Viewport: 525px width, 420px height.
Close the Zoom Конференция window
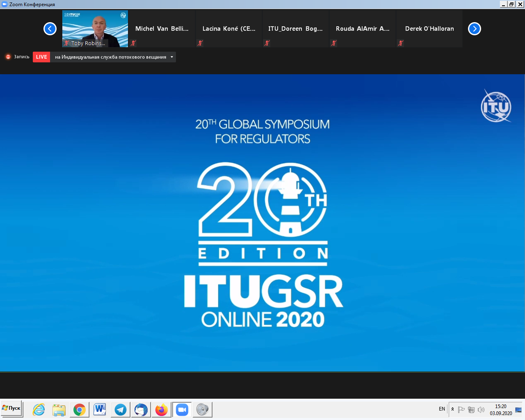[x=520, y=4]
